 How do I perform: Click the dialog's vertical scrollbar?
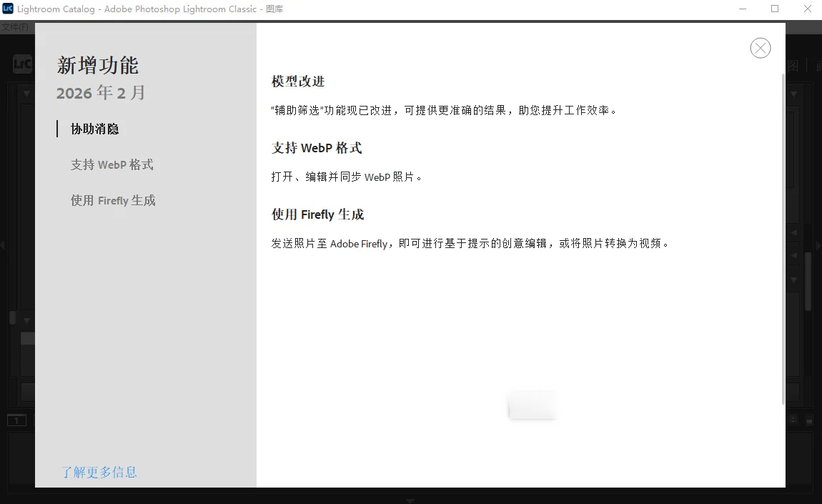pyautogui.click(x=783, y=239)
